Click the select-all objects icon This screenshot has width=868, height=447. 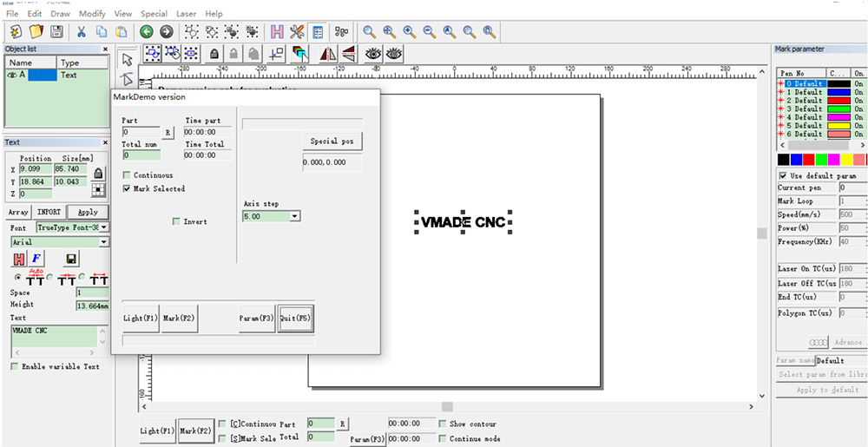tap(191, 53)
